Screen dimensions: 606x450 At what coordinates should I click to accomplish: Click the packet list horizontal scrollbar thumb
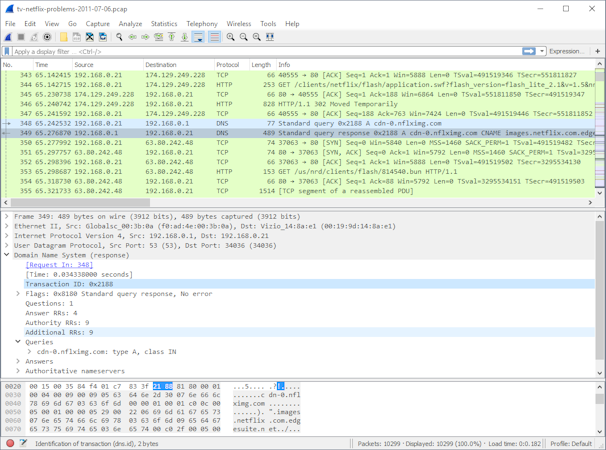80,202
